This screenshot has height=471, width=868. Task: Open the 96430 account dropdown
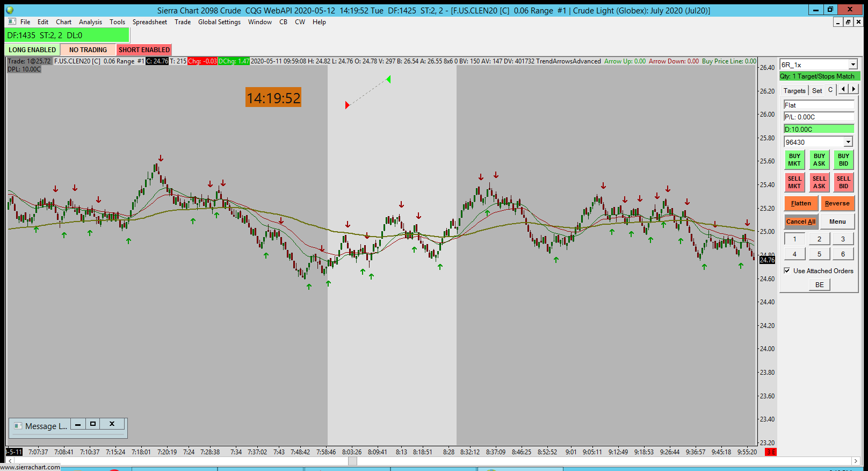(848, 142)
